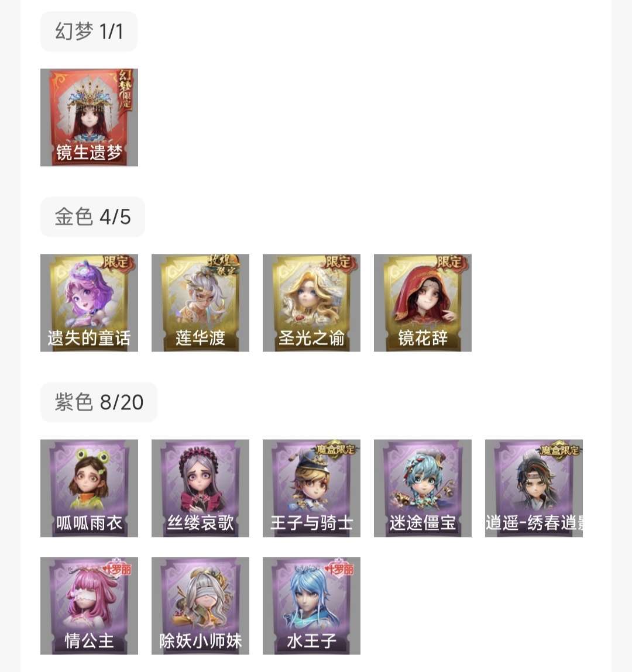Open the 情公主 skin card

coord(89,606)
